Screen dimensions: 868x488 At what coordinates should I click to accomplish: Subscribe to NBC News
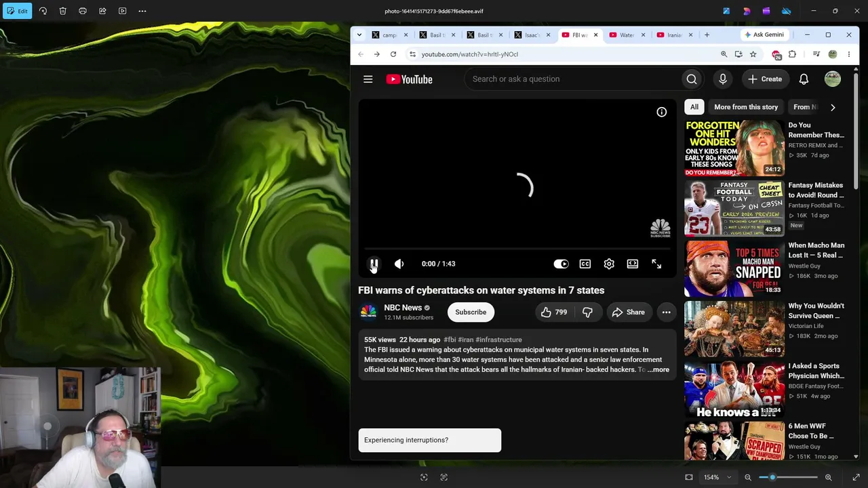[471, 312]
